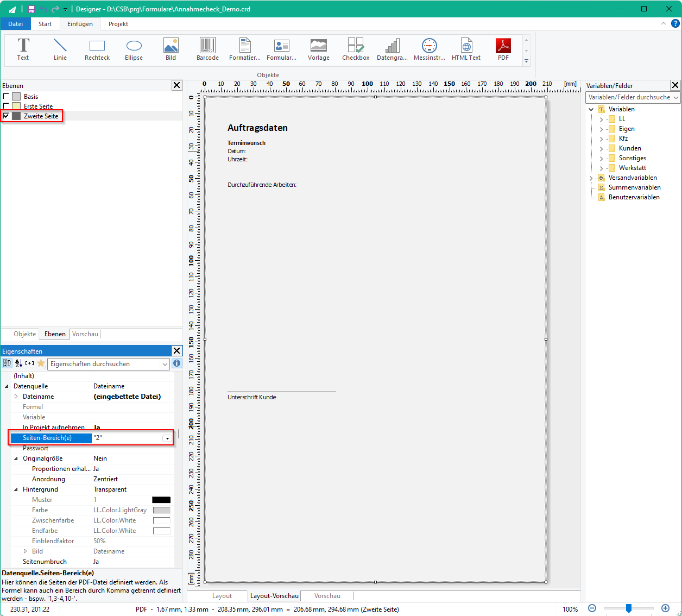Open the help question mark icon
Screen dimensions: 682x616
point(675,23)
